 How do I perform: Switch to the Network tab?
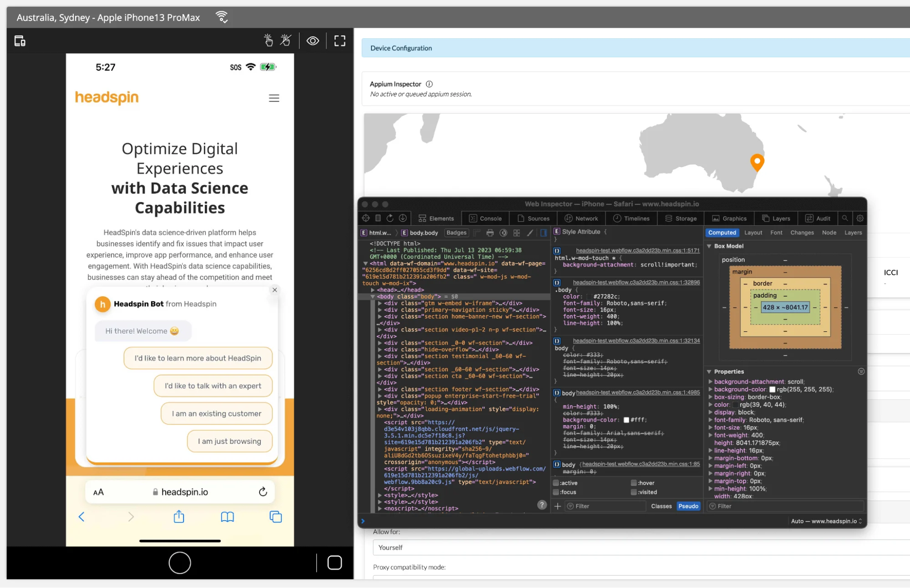point(581,218)
